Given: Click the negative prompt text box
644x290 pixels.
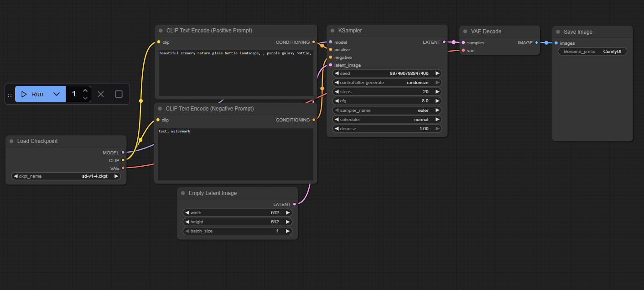Looking at the screenshot, I should pyautogui.click(x=235, y=154).
